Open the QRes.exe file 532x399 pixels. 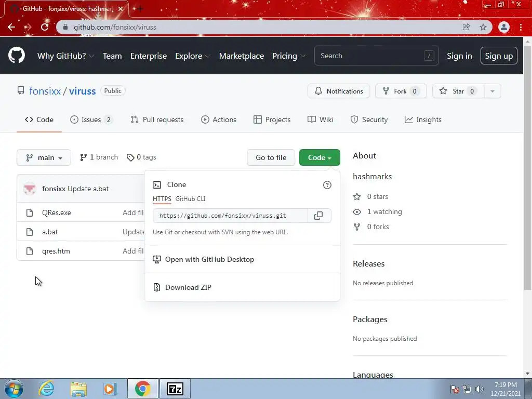pyautogui.click(x=56, y=212)
